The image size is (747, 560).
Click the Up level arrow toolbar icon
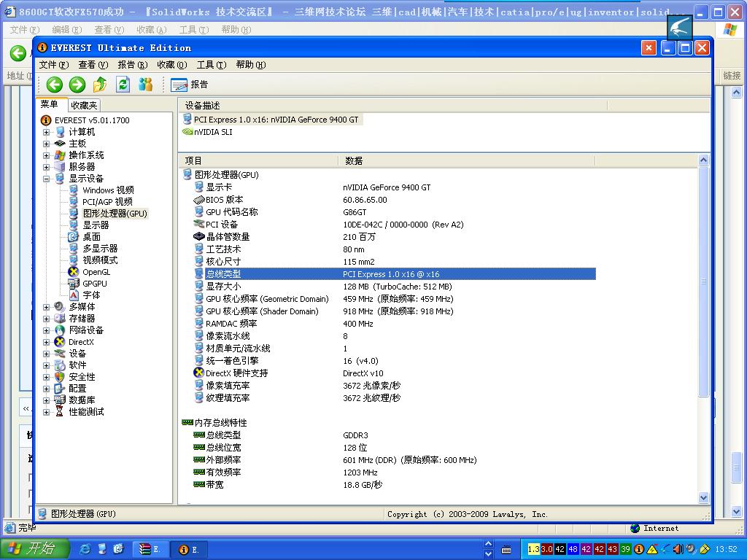(99, 85)
